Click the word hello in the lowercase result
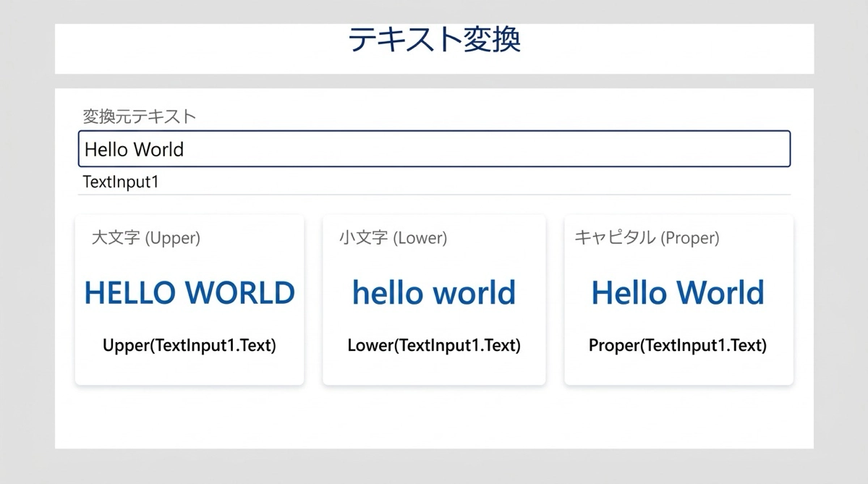 (x=388, y=293)
